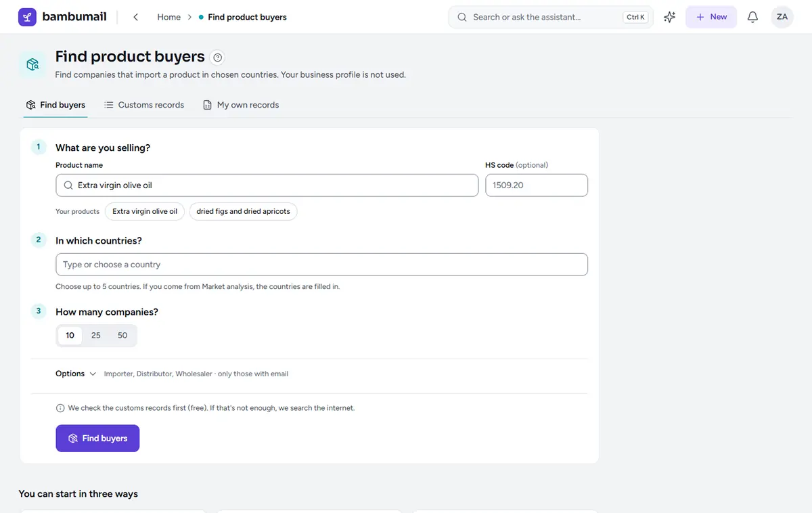812x513 pixels.
Task: Focus the search or ask assistant bar
Action: click(551, 17)
